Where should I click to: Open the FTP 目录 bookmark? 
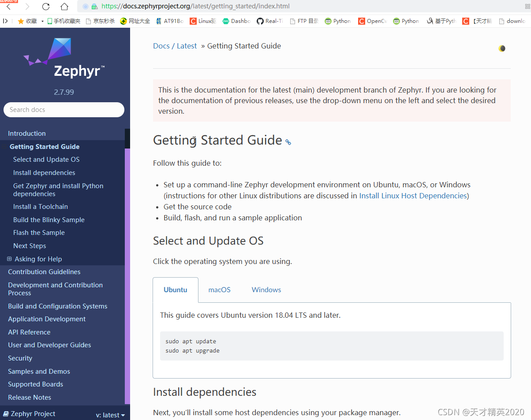(x=304, y=21)
